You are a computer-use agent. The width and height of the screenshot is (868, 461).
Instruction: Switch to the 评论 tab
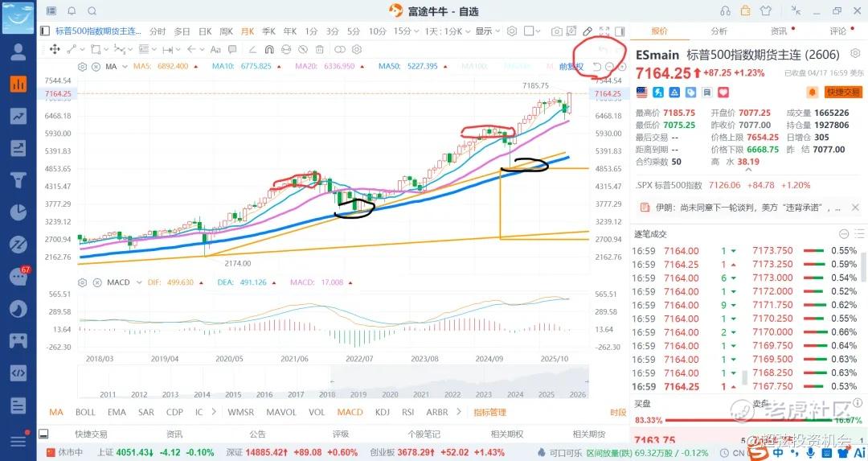838,31
